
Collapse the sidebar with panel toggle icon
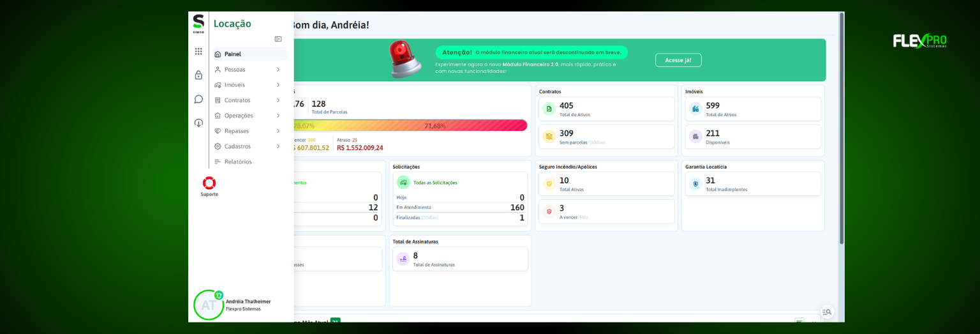(278, 39)
